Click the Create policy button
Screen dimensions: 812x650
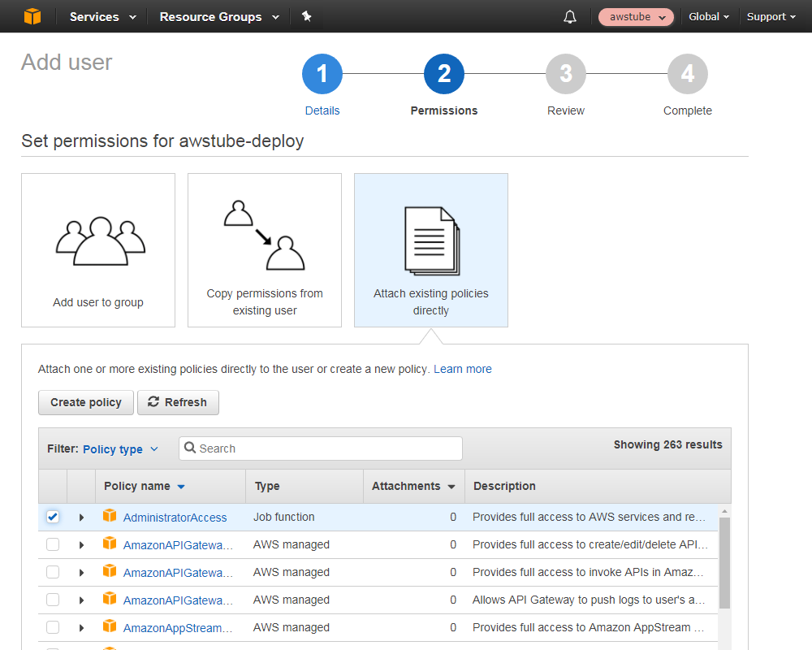pos(86,402)
